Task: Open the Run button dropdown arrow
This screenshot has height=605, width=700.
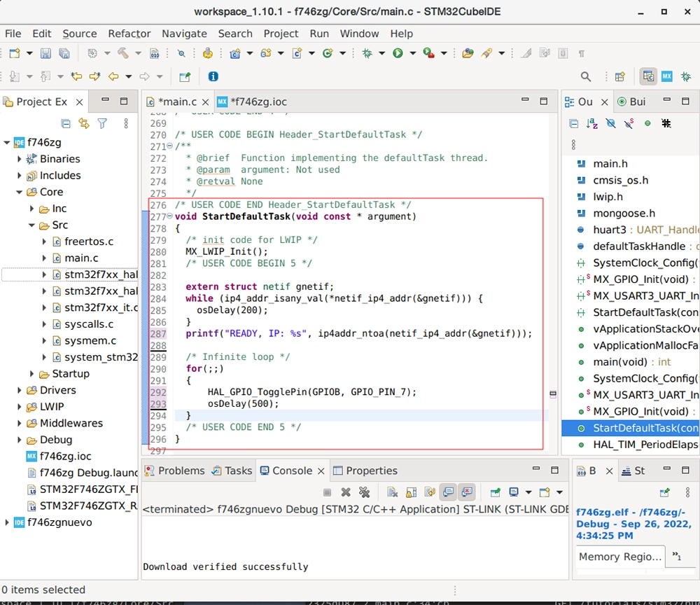Action: [x=412, y=53]
